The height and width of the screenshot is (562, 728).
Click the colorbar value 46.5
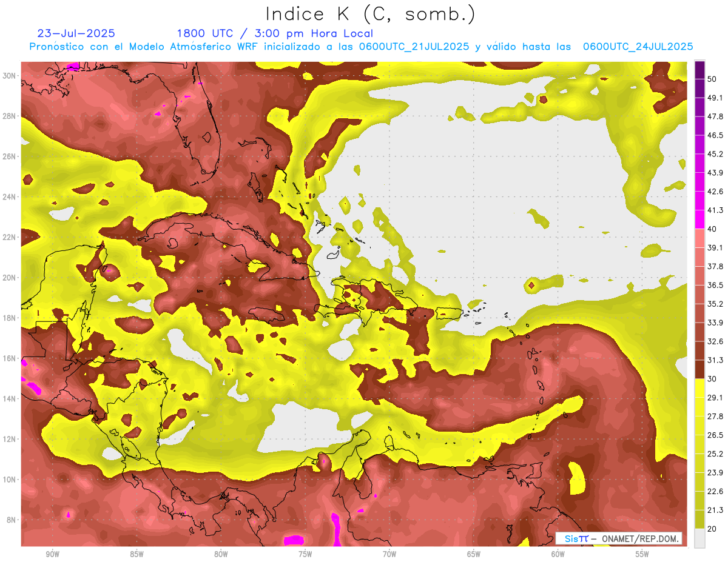click(x=715, y=135)
